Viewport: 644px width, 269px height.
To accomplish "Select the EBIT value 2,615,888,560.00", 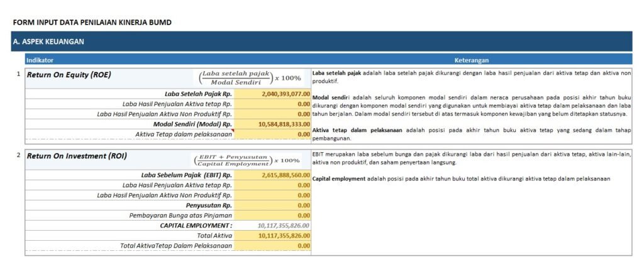I will pos(272,175).
